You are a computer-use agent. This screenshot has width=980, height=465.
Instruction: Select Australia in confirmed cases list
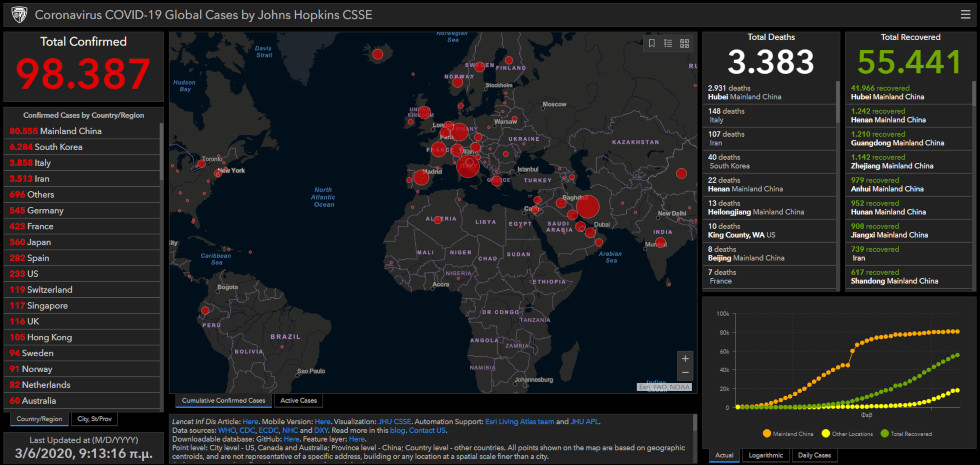pyautogui.click(x=82, y=401)
